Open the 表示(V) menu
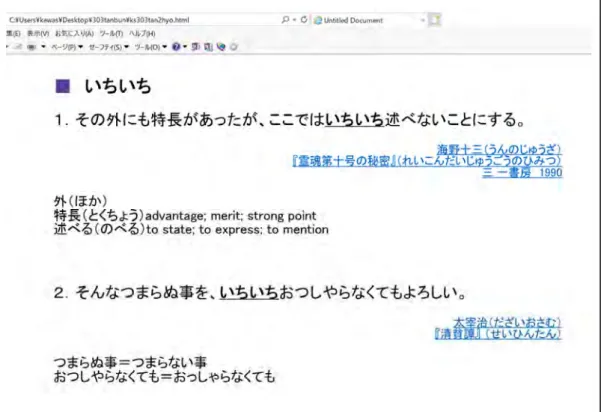601x412 pixels. (38, 34)
